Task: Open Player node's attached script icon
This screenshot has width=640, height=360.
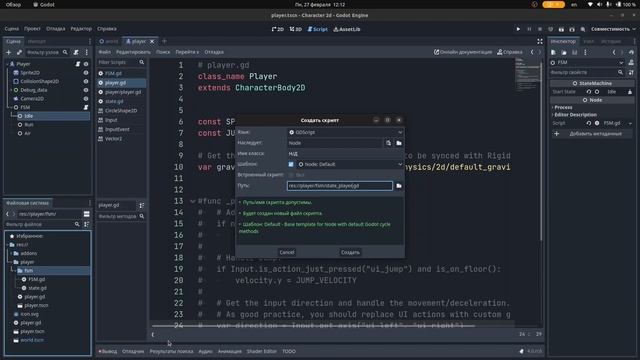Action: (78, 64)
